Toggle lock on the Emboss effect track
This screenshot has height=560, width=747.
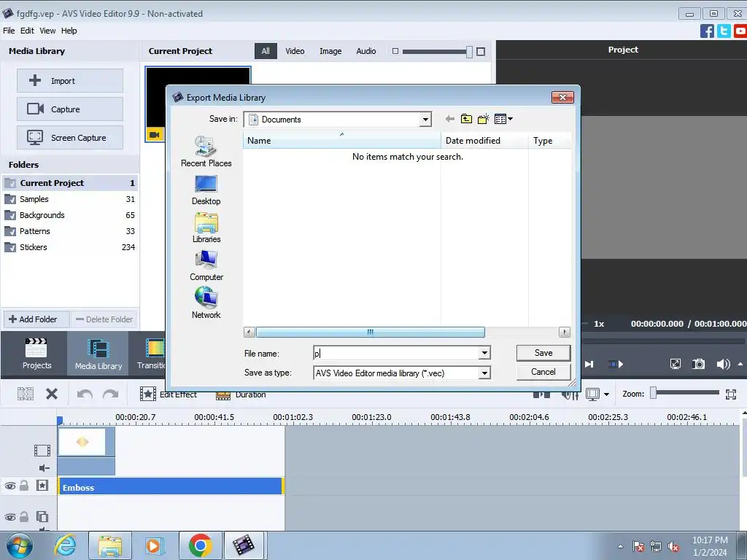tap(24, 486)
